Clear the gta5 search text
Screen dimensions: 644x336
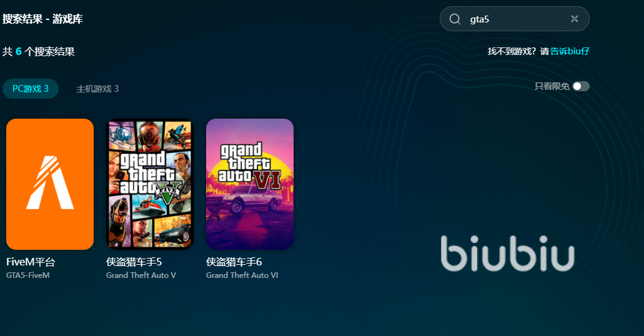[575, 19]
